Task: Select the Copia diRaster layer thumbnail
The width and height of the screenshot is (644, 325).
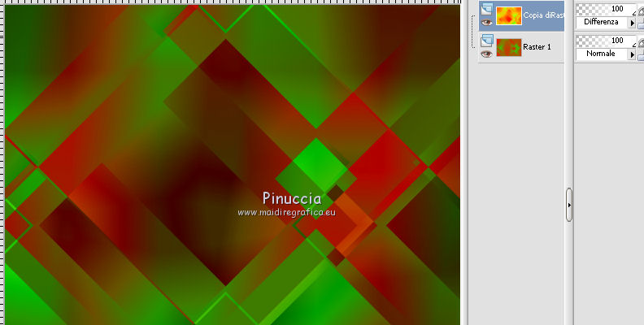Action: 509,15
